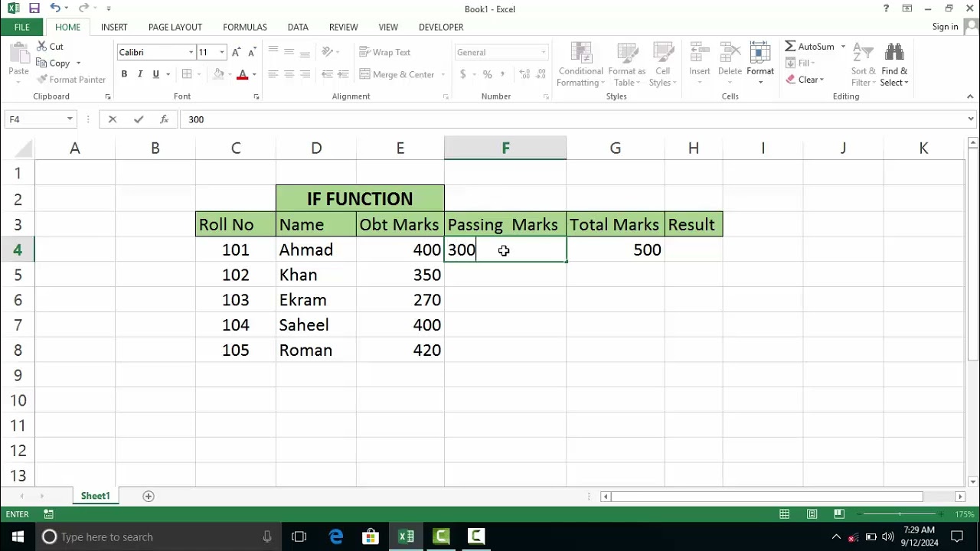Toggle Wrap Text

tap(385, 52)
